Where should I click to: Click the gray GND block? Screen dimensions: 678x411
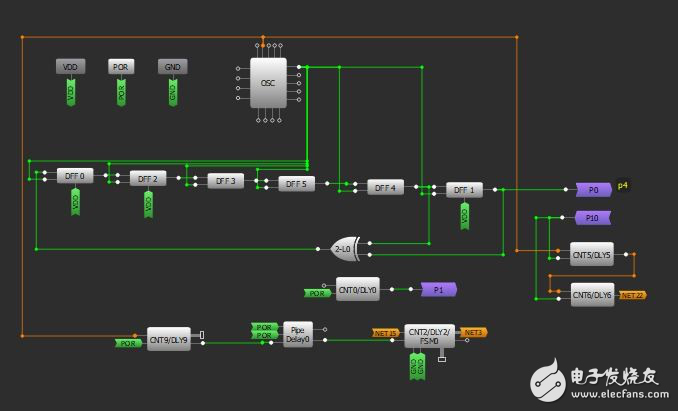tap(172, 66)
